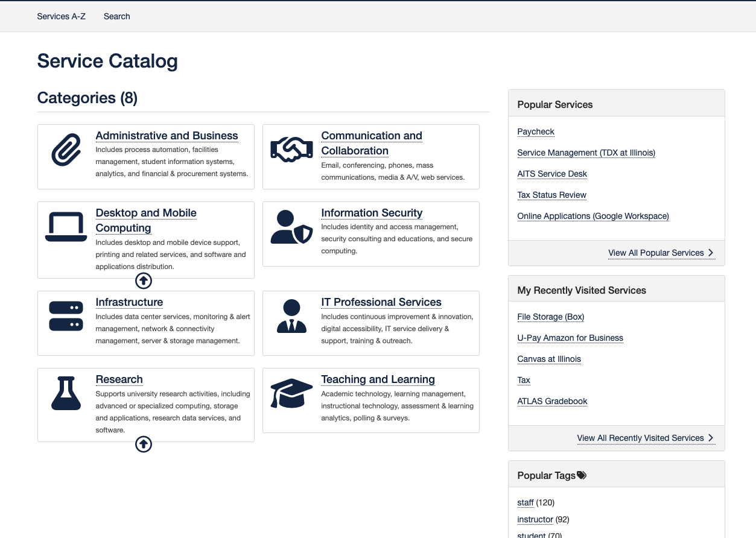This screenshot has width=756, height=538.
Task: Expand View All Popular Services
Action: coord(661,253)
